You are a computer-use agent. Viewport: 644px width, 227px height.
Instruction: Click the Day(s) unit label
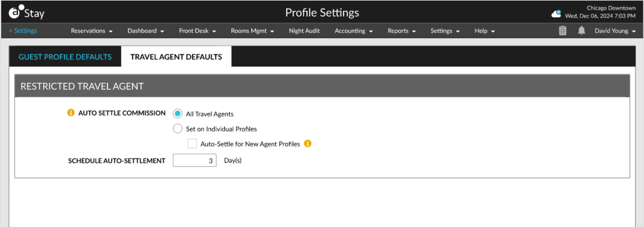pos(233,160)
